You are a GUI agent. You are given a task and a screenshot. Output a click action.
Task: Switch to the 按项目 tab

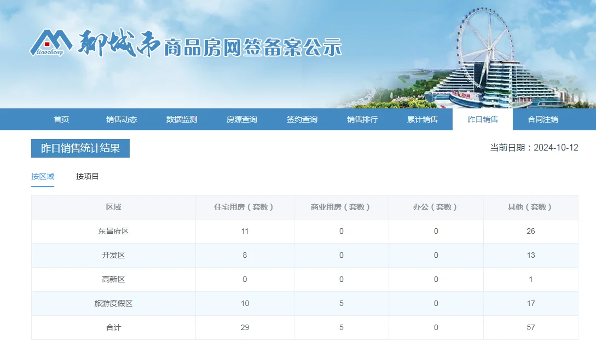(88, 176)
